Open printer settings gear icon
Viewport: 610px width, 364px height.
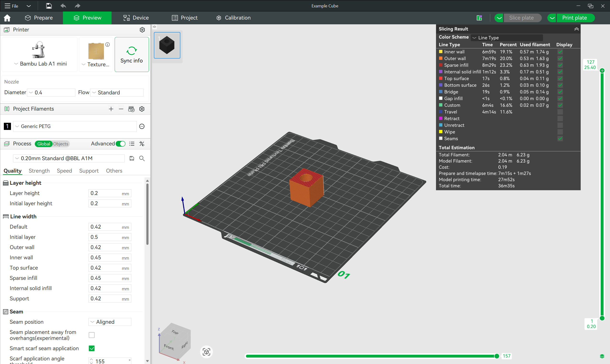pos(142,30)
